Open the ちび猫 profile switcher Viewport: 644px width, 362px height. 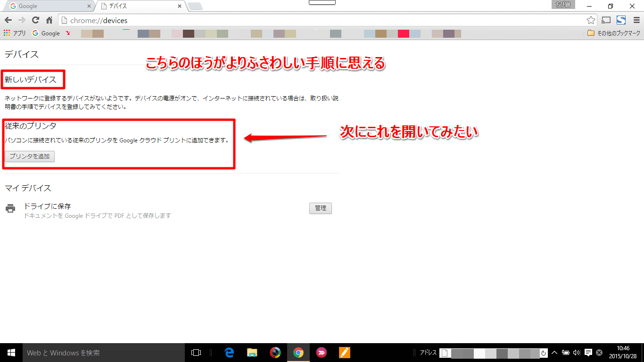562,5
